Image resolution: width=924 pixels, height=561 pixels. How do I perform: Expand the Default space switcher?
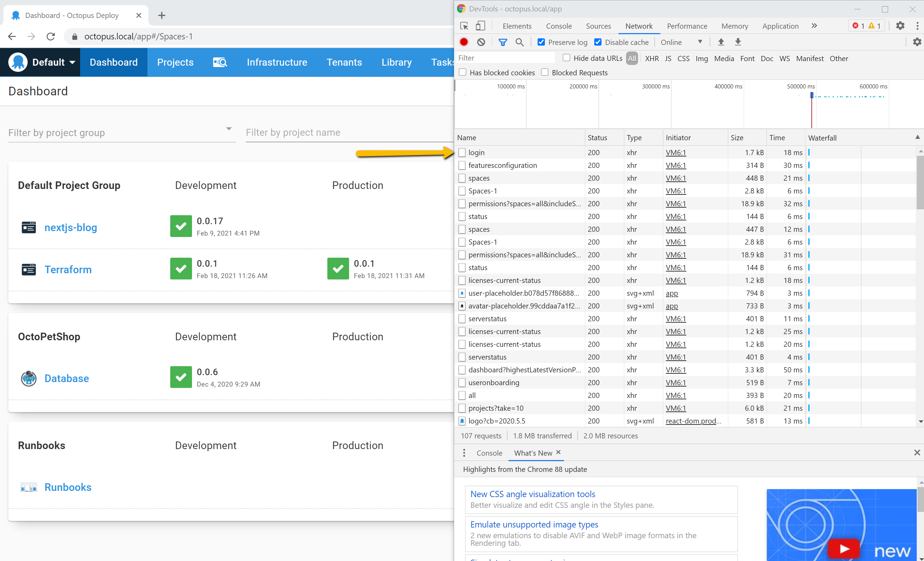click(53, 62)
